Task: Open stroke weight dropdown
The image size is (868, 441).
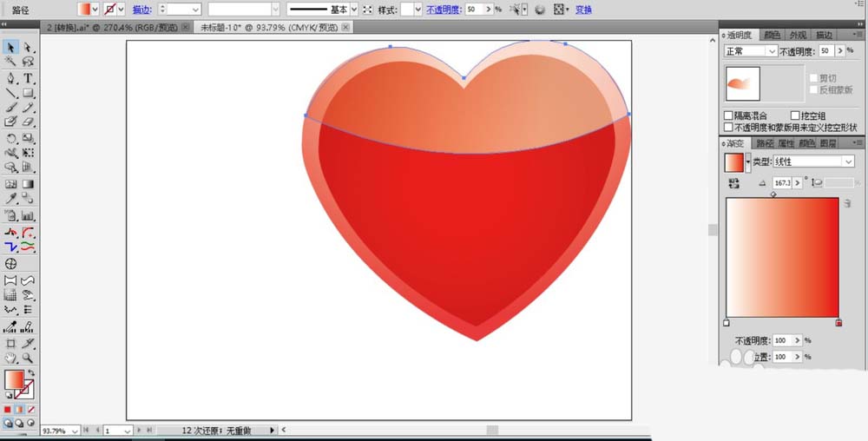Action: tap(195, 10)
